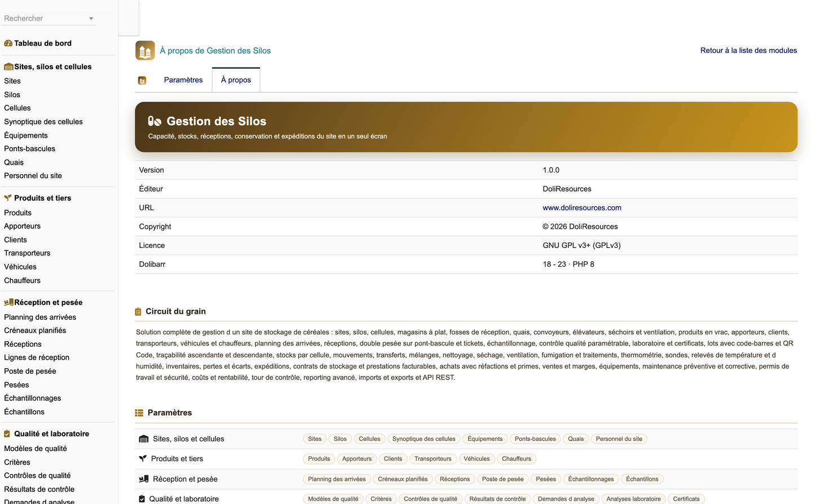
Task: Click the Silos pill in Paramètres table
Action: 340,439
